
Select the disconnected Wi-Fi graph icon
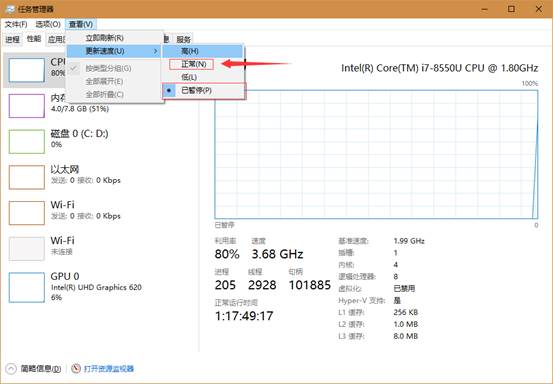(x=27, y=249)
